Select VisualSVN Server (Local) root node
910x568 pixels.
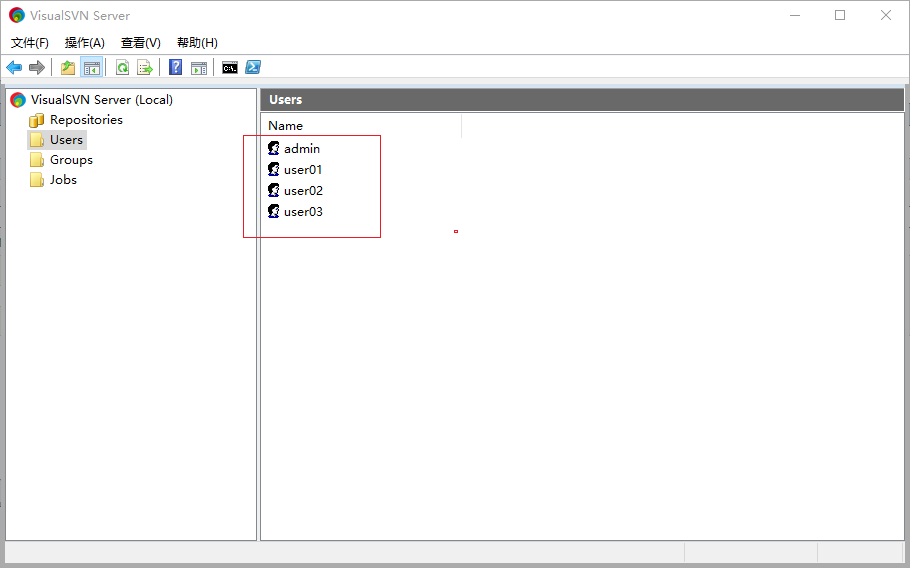coord(102,100)
